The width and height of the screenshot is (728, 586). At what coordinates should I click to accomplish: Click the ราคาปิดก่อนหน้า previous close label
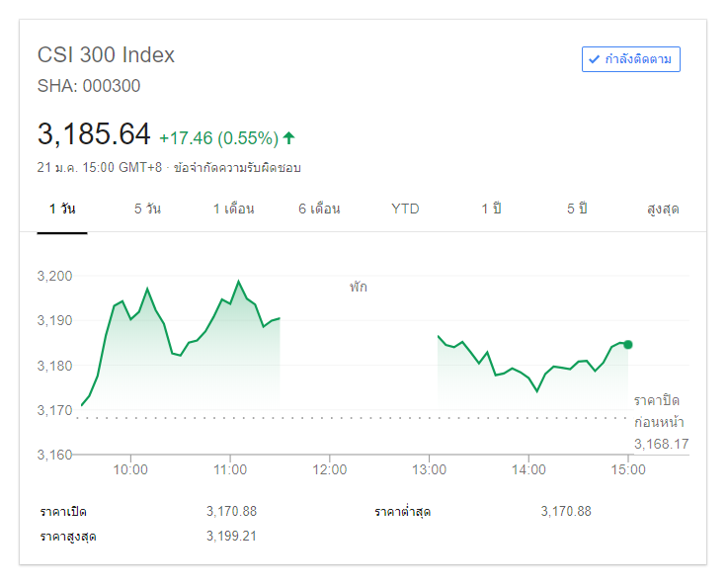(656, 411)
